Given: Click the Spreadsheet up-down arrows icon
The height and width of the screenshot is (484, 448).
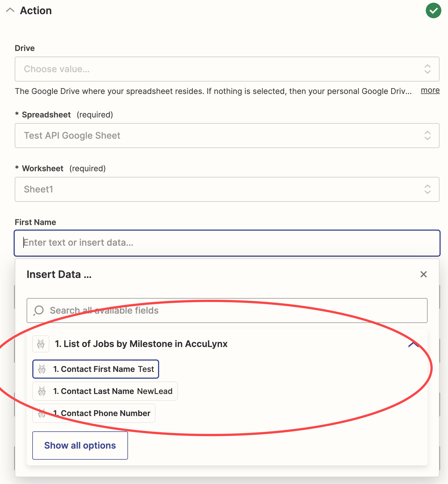Looking at the screenshot, I should [x=427, y=136].
